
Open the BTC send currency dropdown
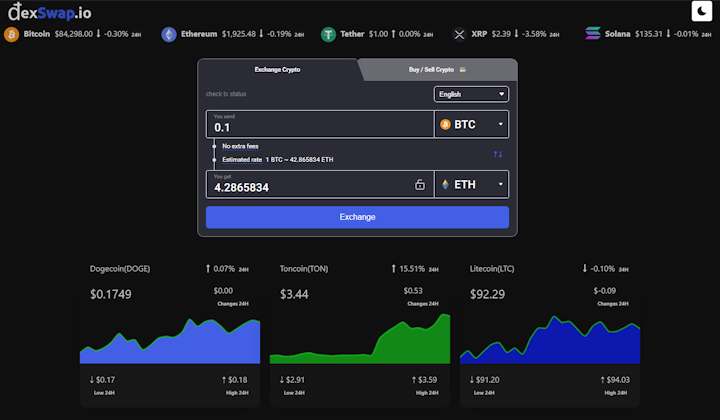(472, 125)
